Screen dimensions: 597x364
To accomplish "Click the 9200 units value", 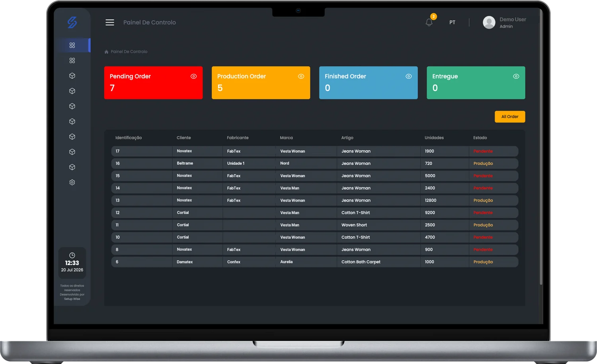I will tap(430, 213).
